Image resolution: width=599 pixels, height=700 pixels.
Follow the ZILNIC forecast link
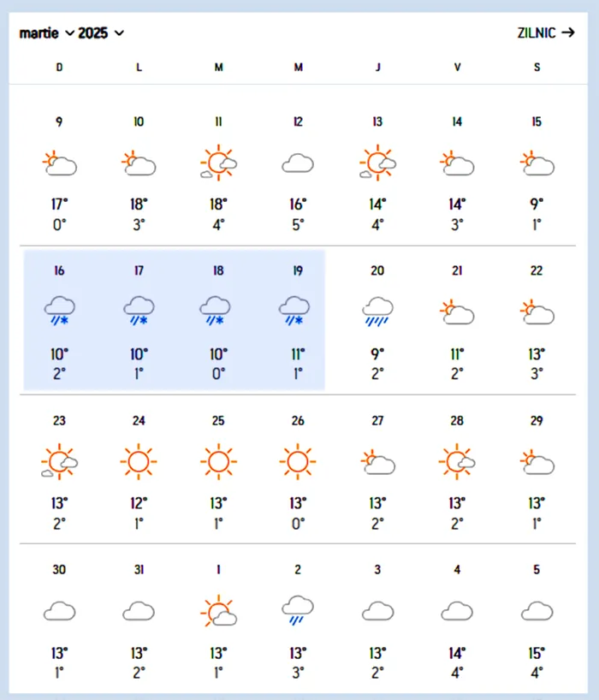(536, 33)
